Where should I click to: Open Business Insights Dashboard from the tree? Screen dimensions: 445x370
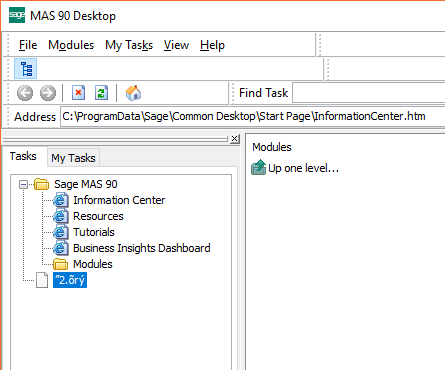(x=142, y=248)
